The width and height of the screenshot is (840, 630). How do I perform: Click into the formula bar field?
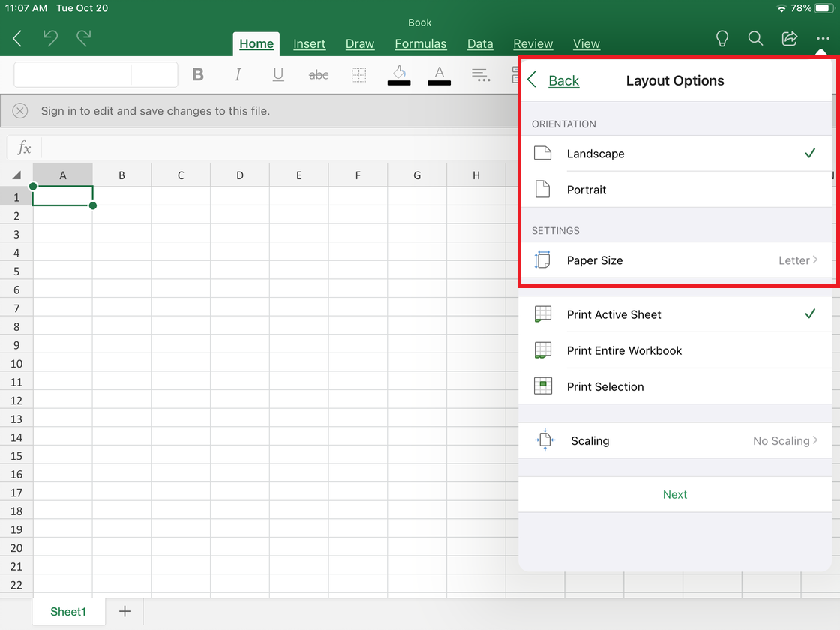(x=278, y=148)
